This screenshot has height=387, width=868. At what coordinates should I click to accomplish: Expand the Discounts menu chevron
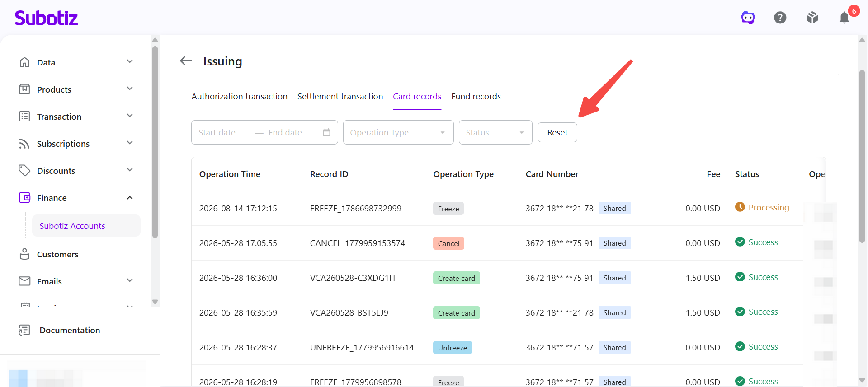(130, 170)
